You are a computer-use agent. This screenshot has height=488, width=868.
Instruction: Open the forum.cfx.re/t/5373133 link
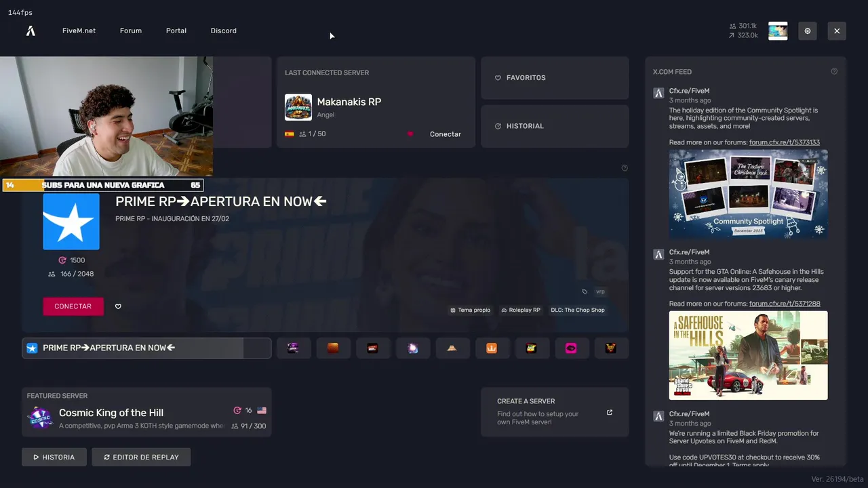point(785,142)
